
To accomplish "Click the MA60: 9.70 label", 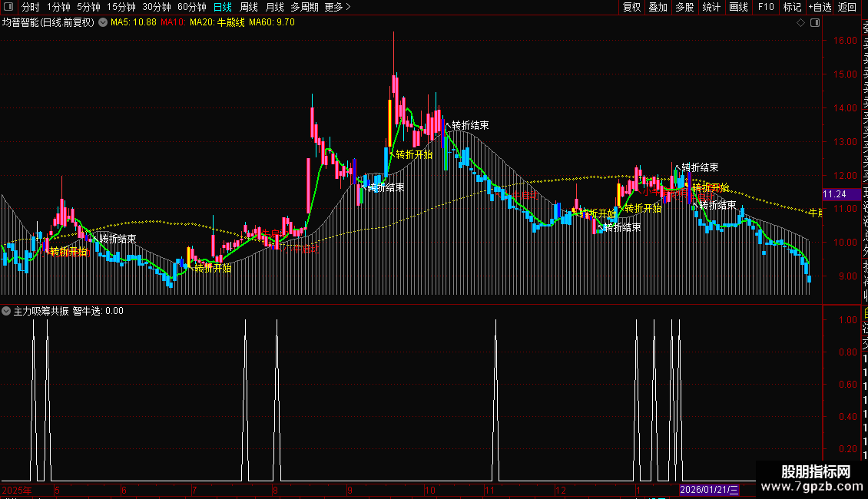I will tap(272, 23).
